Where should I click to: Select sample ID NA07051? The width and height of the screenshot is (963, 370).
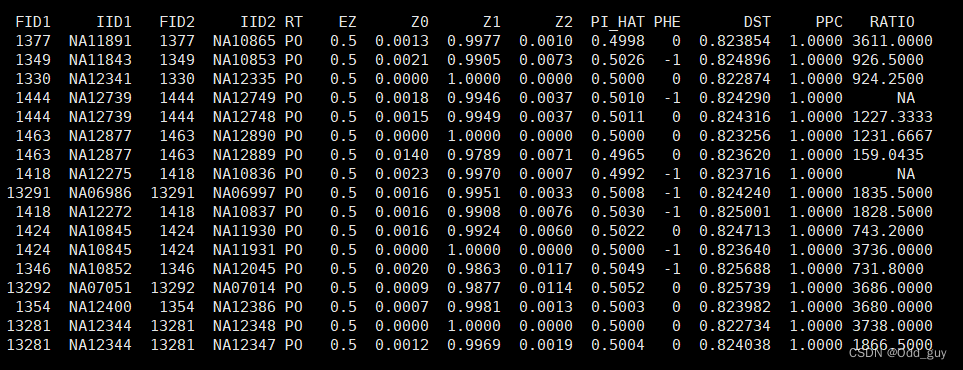(101, 289)
